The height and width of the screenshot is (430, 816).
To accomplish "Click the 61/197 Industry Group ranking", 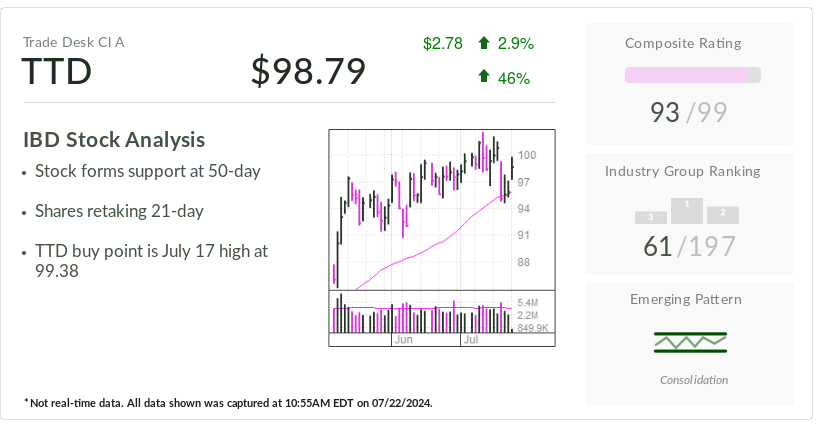I will (689, 246).
